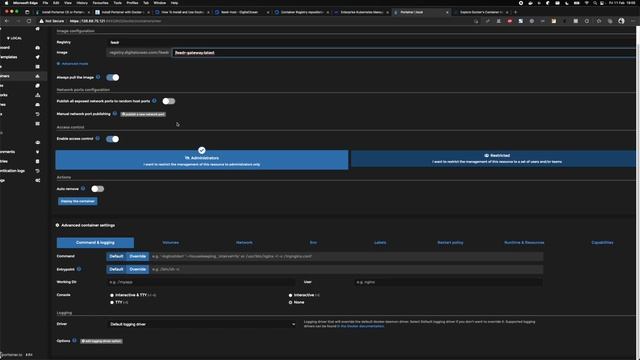
Task: Select Interactive console radio option
Action: coord(291,295)
